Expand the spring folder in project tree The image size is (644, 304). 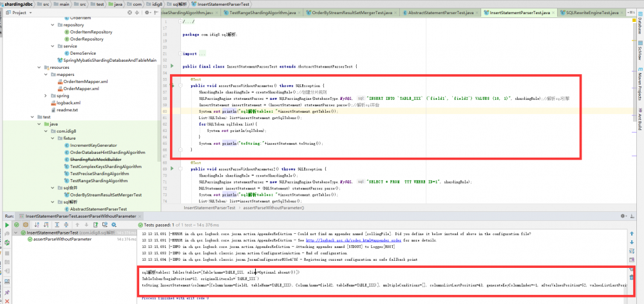tap(46, 95)
